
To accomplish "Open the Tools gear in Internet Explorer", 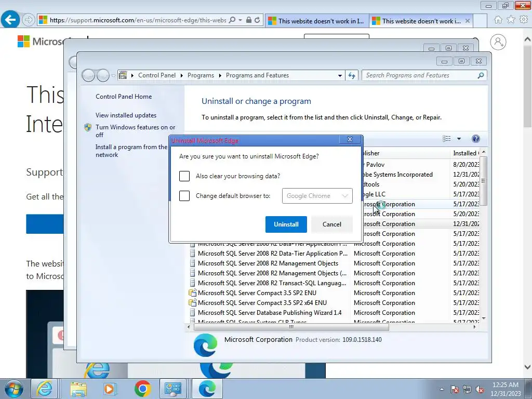I will (x=524, y=20).
